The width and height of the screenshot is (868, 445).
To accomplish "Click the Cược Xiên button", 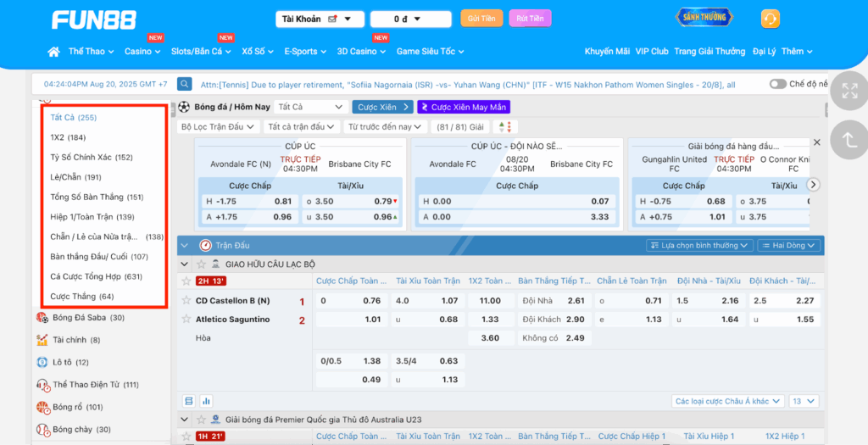I will 382,107.
